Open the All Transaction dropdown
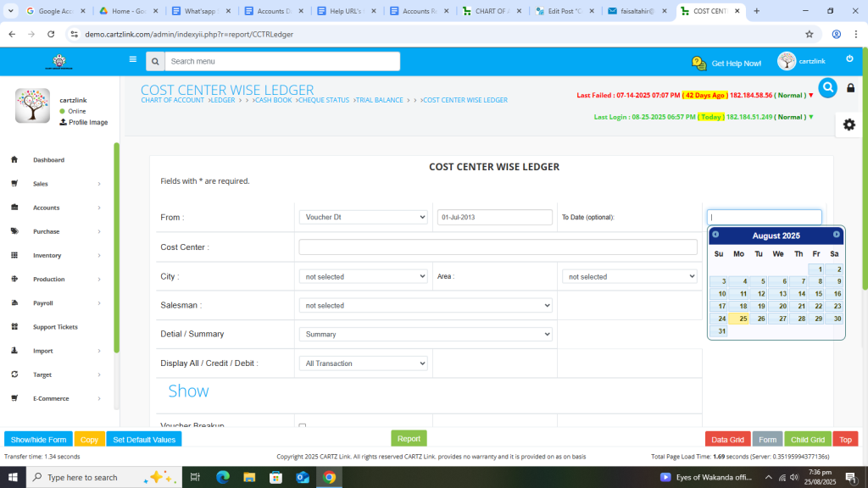This screenshot has width=868, height=488. (x=363, y=363)
